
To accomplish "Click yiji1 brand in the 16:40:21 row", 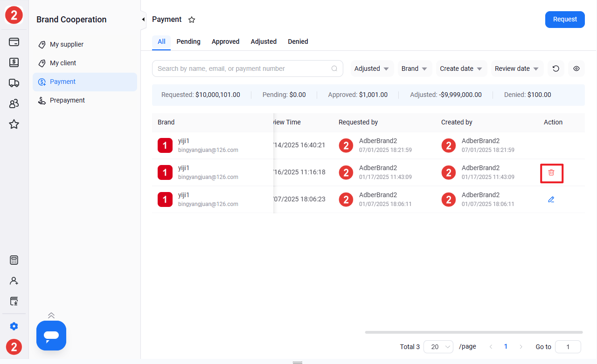I will [184, 141].
